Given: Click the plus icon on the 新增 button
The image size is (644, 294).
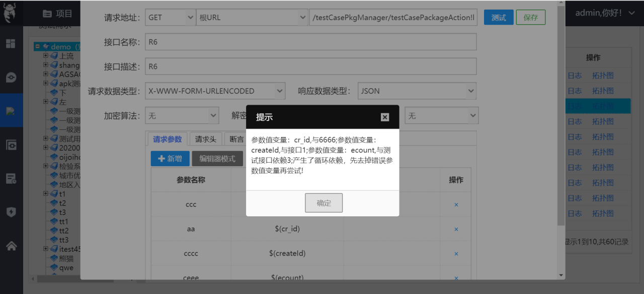Looking at the screenshot, I should (x=162, y=159).
